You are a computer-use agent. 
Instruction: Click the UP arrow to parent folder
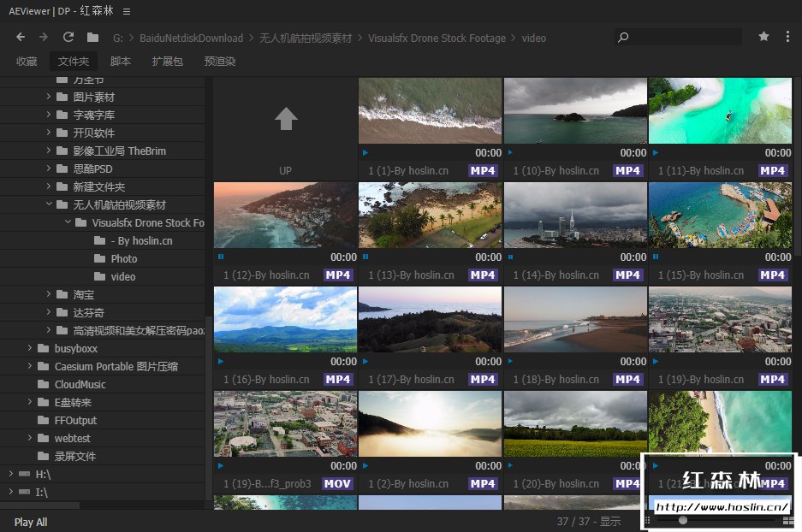(x=285, y=120)
